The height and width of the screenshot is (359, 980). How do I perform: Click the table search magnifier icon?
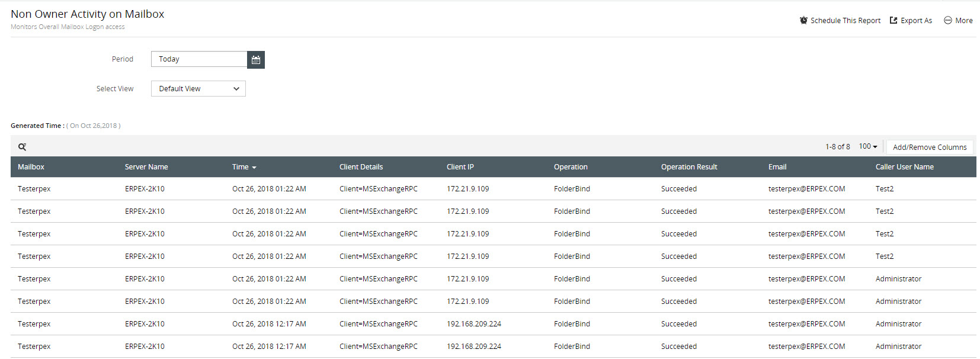coord(22,147)
